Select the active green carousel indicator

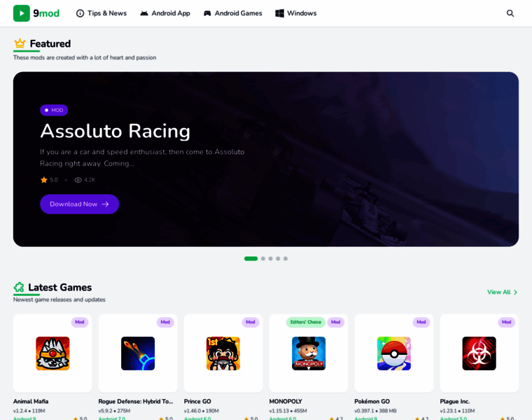pos(251,258)
